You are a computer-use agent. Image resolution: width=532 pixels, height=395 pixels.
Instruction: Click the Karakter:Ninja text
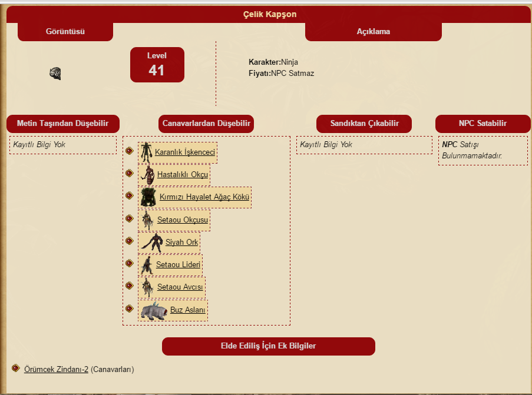coord(273,62)
